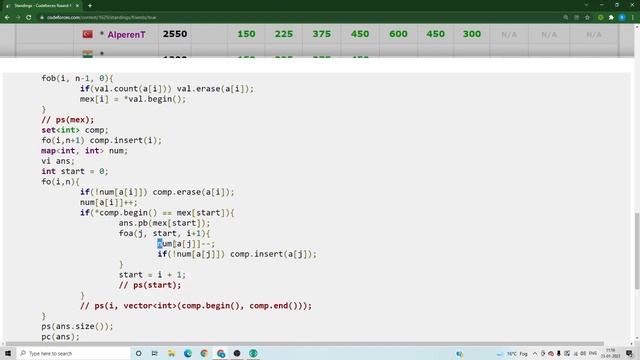Click the page vertical scrollbar thumb
The width and height of the screenshot is (640, 360).
click(637, 251)
